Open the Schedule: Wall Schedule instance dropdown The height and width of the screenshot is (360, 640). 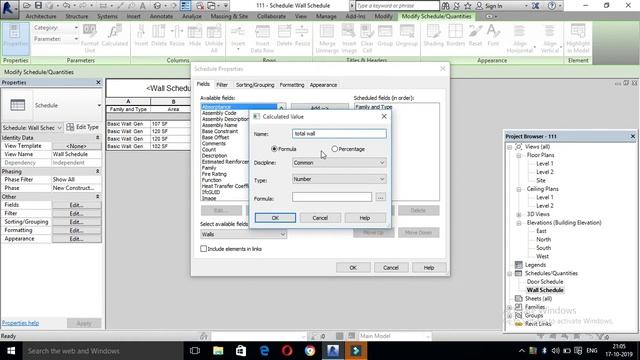[32, 127]
